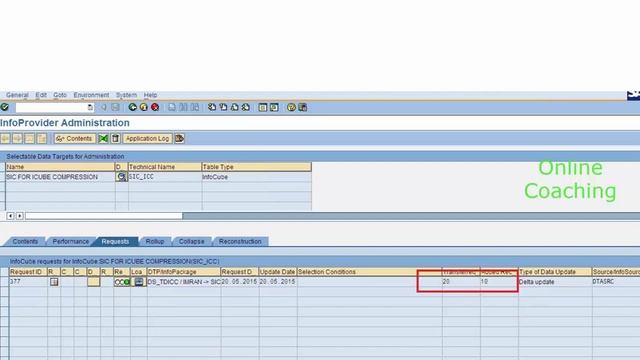Click the second greyed application toolbar icon

[17, 138]
